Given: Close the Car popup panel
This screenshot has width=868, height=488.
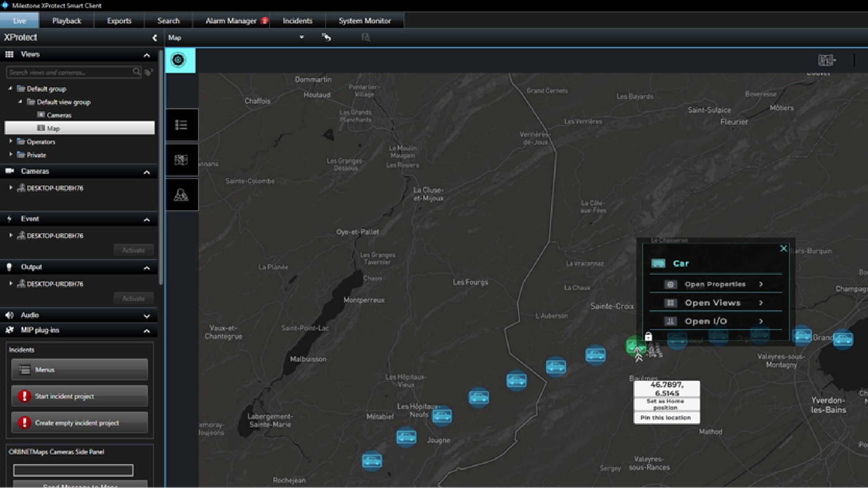Looking at the screenshot, I should 783,248.
